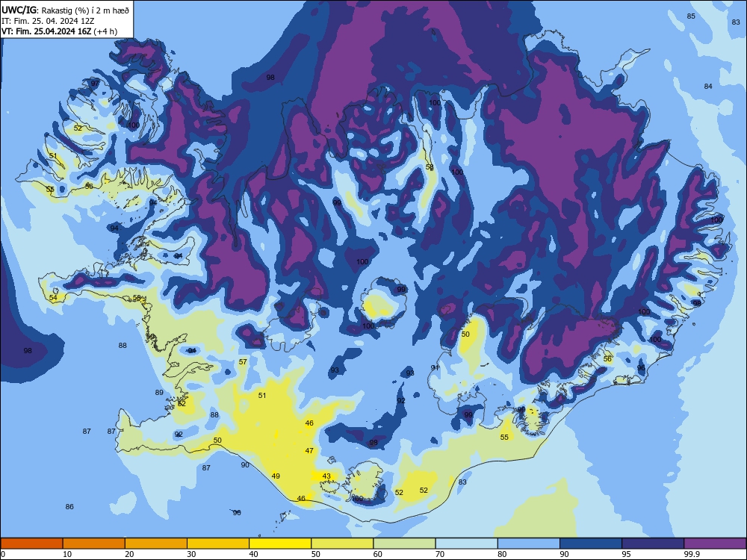Click the map value '49' near the coast

[x=276, y=476]
